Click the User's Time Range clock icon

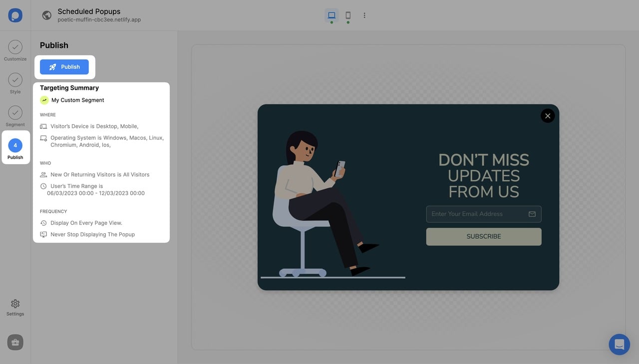[x=43, y=186]
